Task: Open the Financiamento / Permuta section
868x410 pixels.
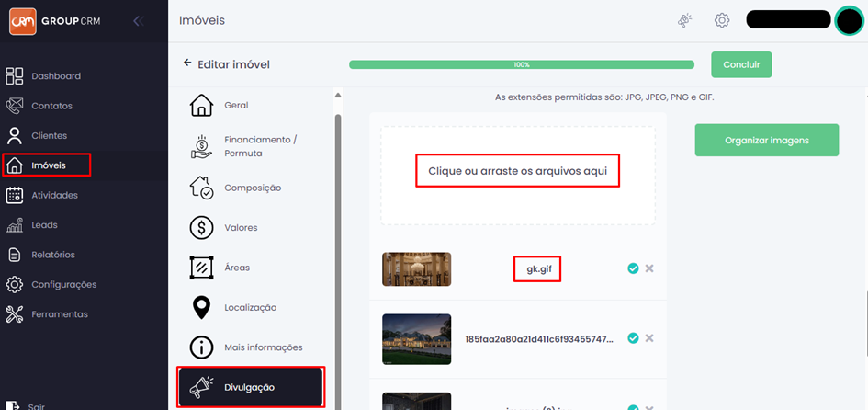Action: [x=254, y=146]
